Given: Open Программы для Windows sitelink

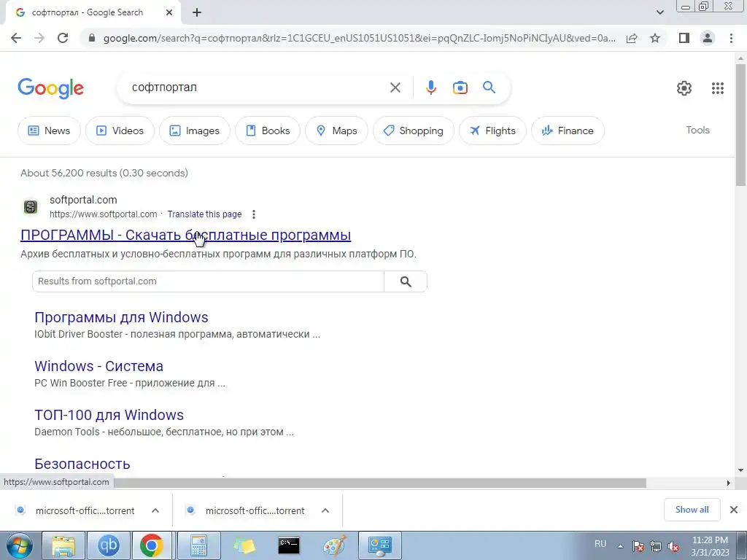Looking at the screenshot, I should pyautogui.click(x=122, y=317).
